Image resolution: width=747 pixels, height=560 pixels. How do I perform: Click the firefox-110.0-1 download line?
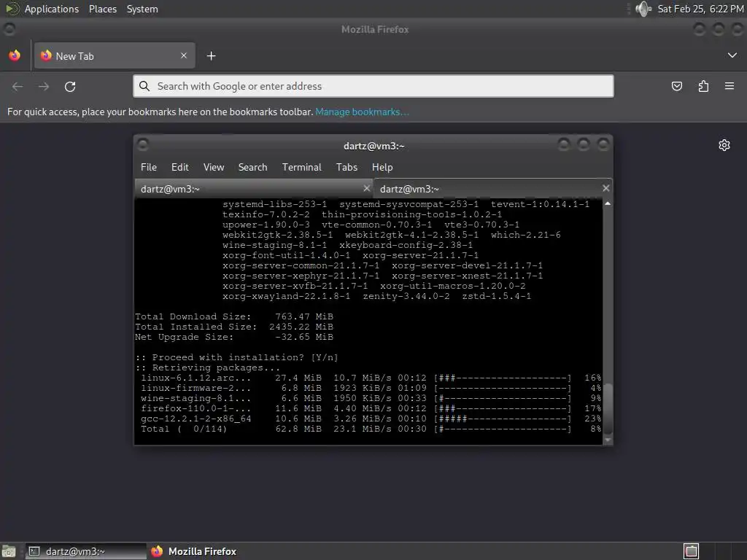pos(371,408)
